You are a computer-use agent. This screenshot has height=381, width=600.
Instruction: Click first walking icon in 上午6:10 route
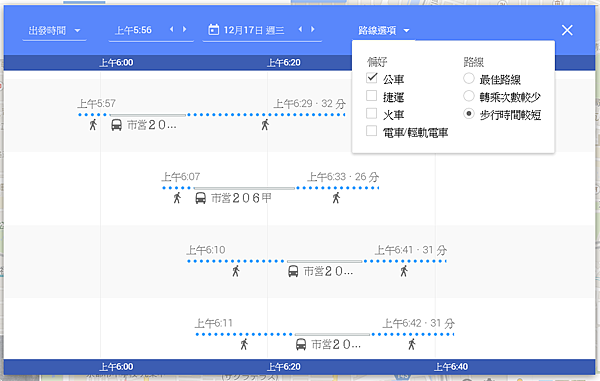point(236,271)
